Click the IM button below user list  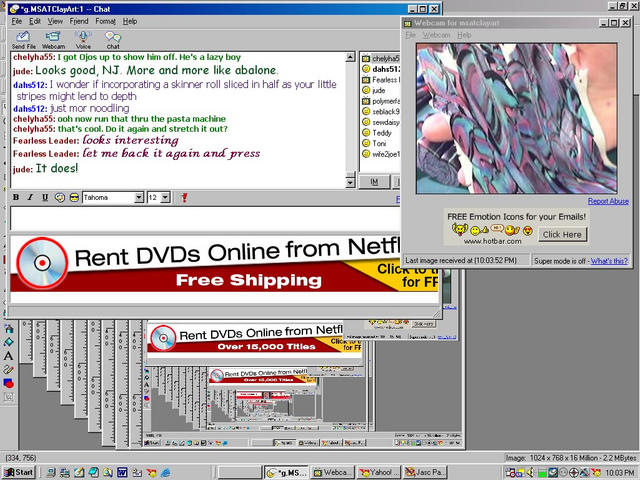coord(374,182)
